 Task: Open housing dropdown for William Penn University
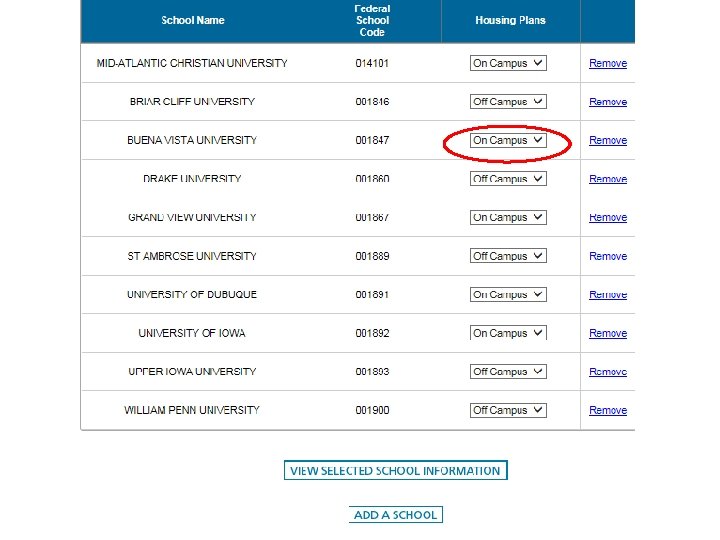tap(508, 410)
